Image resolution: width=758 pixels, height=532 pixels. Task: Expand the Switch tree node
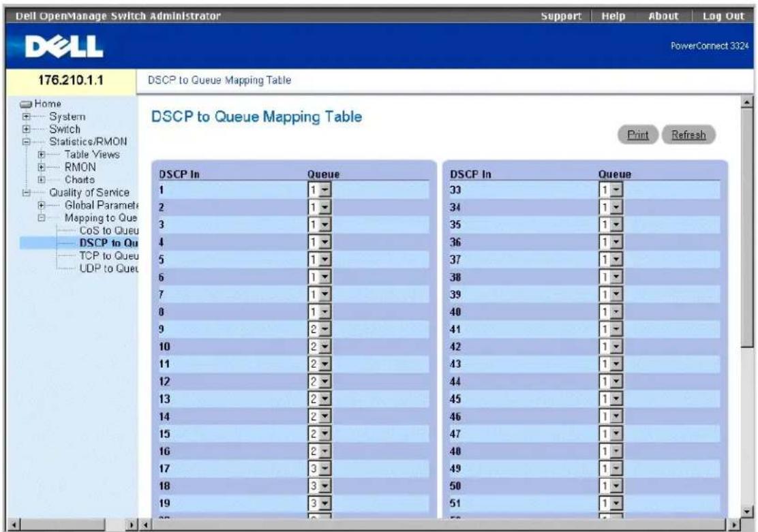click(27, 129)
